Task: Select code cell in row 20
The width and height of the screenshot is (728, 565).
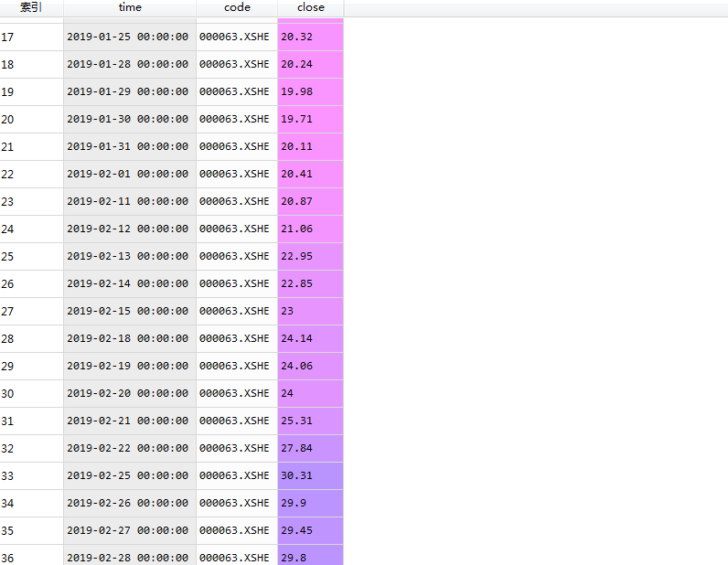Action: (x=236, y=119)
